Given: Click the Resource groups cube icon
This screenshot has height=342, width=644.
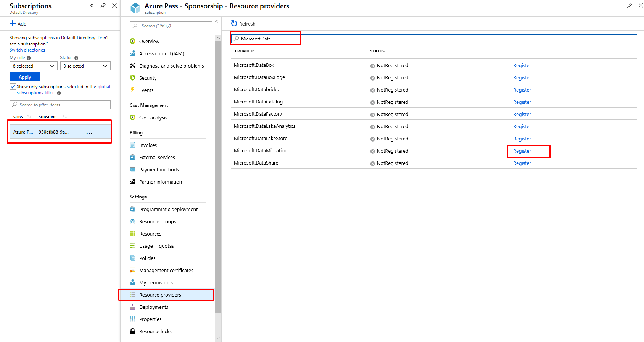Looking at the screenshot, I should pos(132,221).
